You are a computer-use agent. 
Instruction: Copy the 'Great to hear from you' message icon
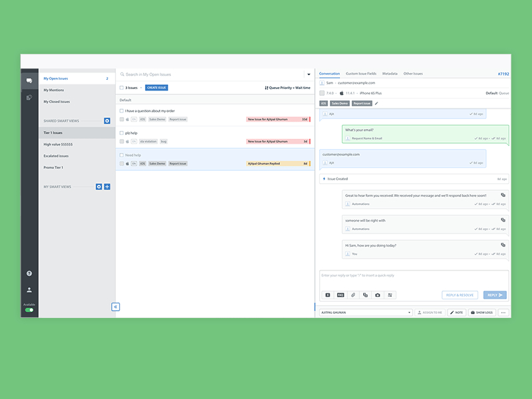pyautogui.click(x=503, y=195)
